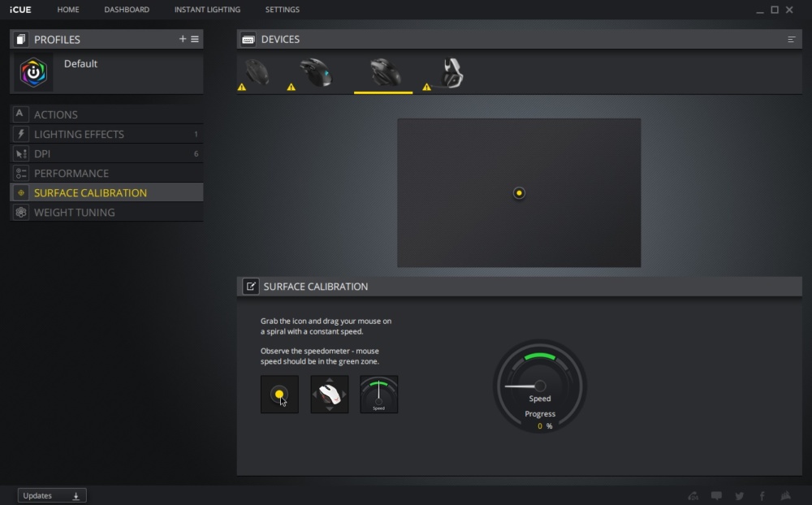Click the warning icon on the headset
This screenshot has width=812, height=505.
[427, 87]
